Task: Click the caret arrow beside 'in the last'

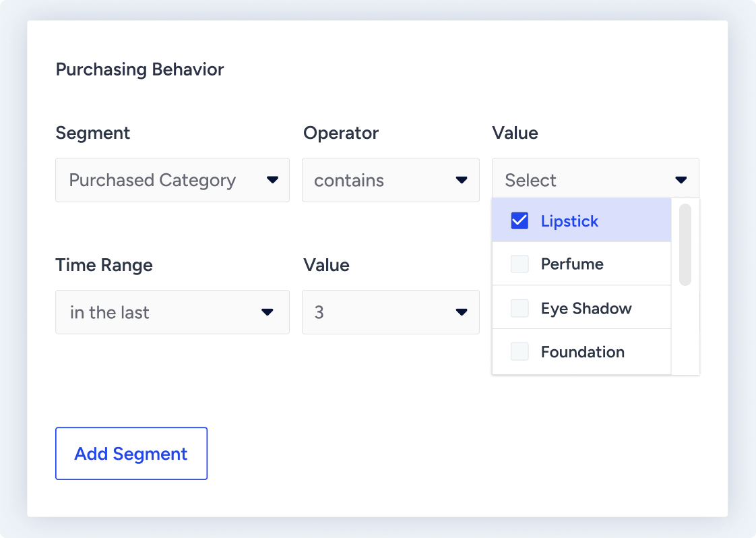Action: pyautogui.click(x=267, y=312)
